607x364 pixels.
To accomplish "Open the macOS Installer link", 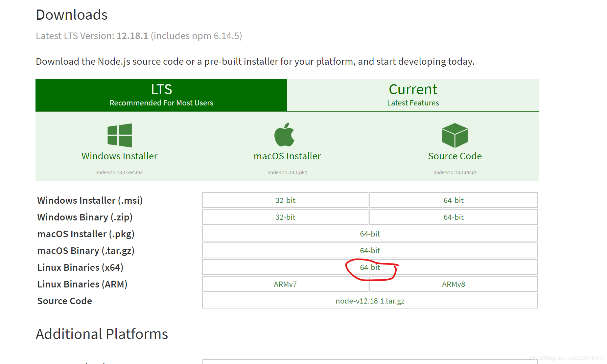I will (287, 156).
